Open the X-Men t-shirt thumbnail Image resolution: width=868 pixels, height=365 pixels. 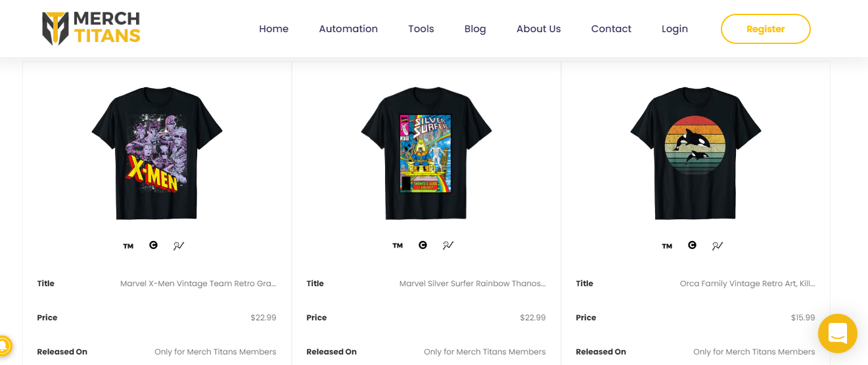pos(157,153)
